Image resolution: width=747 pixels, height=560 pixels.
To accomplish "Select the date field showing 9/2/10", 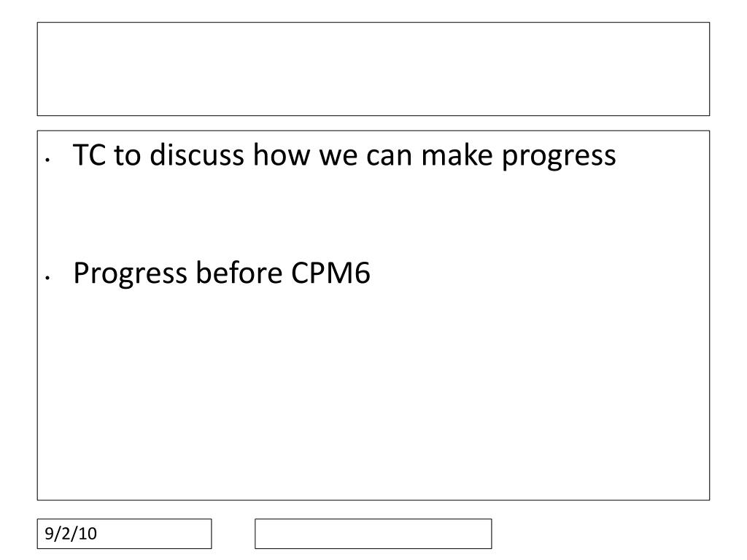I will pyautogui.click(x=124, y=533).
